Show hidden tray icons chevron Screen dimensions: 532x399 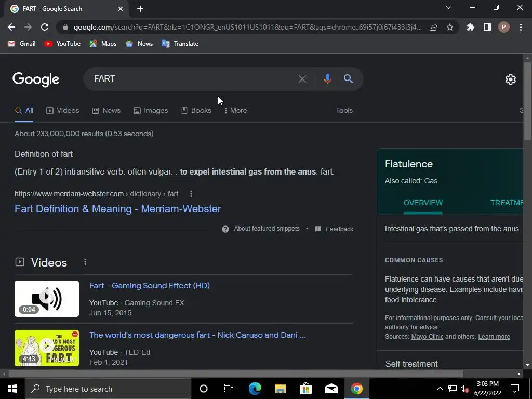[440, 389]
